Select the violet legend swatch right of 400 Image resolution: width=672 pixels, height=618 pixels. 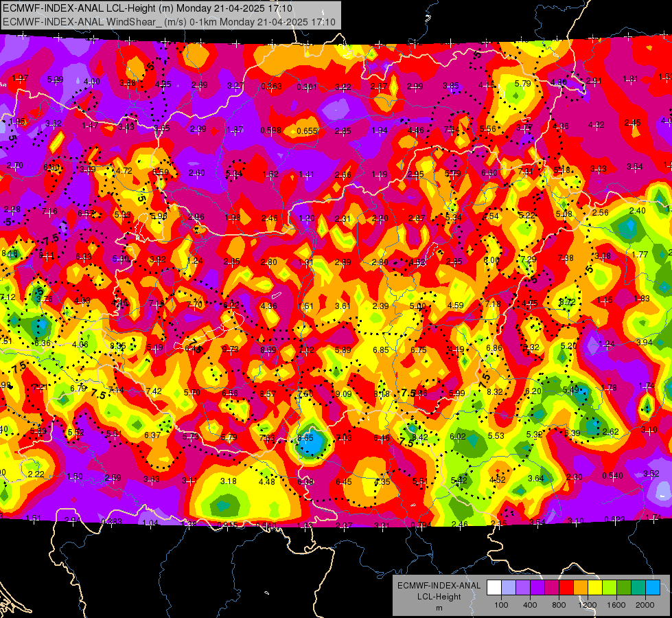pyautogui.click(x=537, y=588)
